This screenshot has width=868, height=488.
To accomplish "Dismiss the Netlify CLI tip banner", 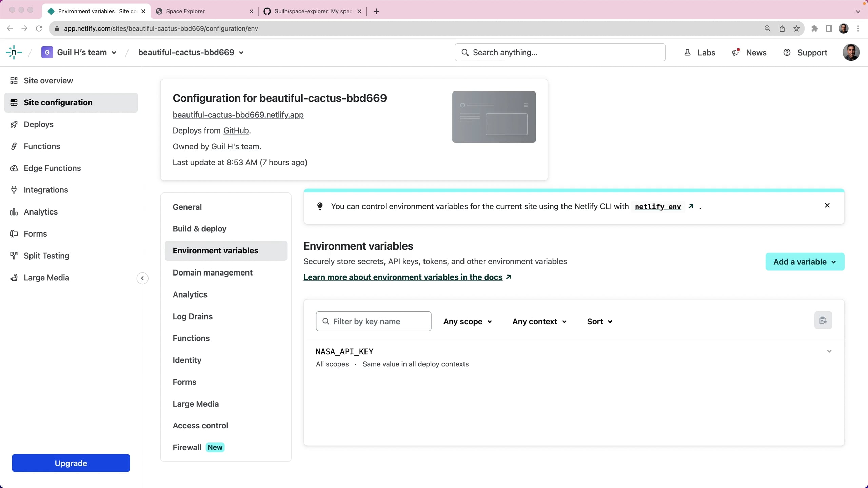I will tap(827, 205).
